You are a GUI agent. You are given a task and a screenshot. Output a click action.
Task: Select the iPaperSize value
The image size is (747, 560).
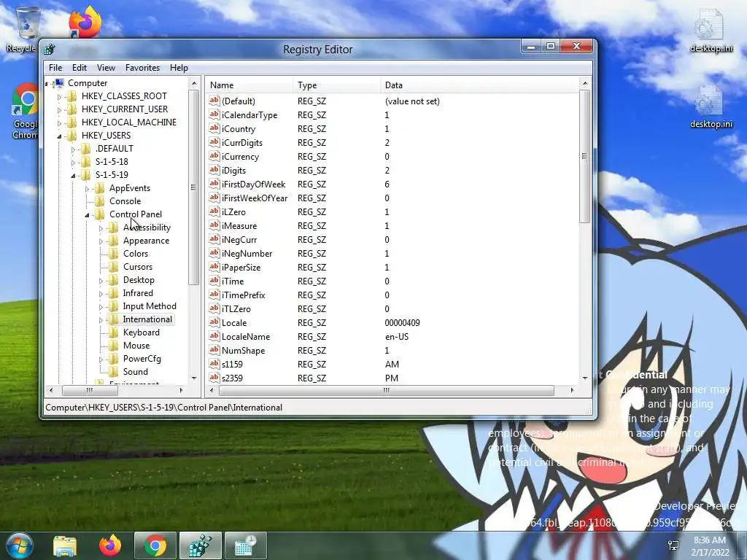coord(241,267)
